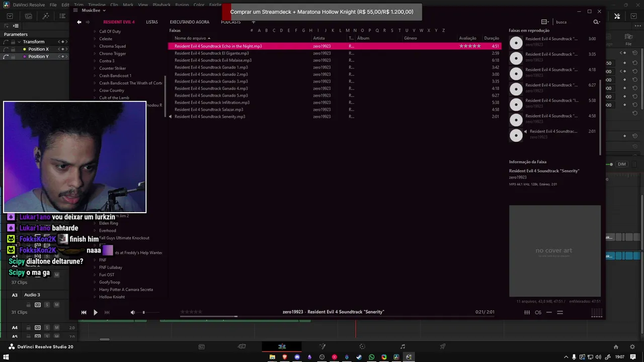Sort by the Artista column header
Image resolution: width=644 pixels, height=362 pixels.
tap(329, 38)
